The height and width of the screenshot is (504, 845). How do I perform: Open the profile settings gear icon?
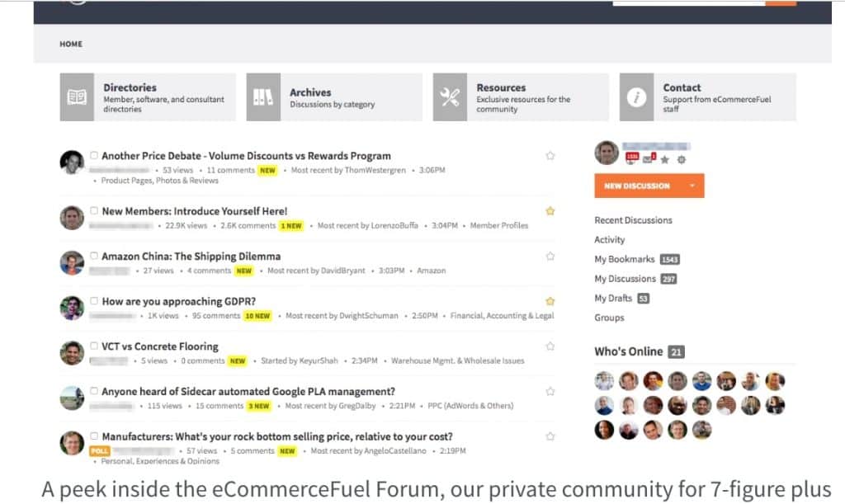tap(681, 159)
